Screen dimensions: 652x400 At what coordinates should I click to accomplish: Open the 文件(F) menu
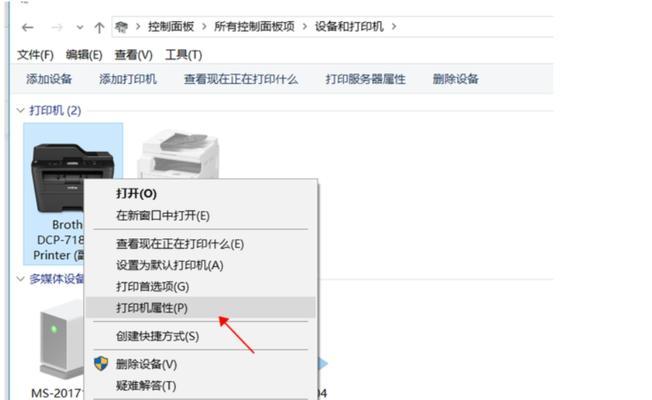[x=35, y=55]
